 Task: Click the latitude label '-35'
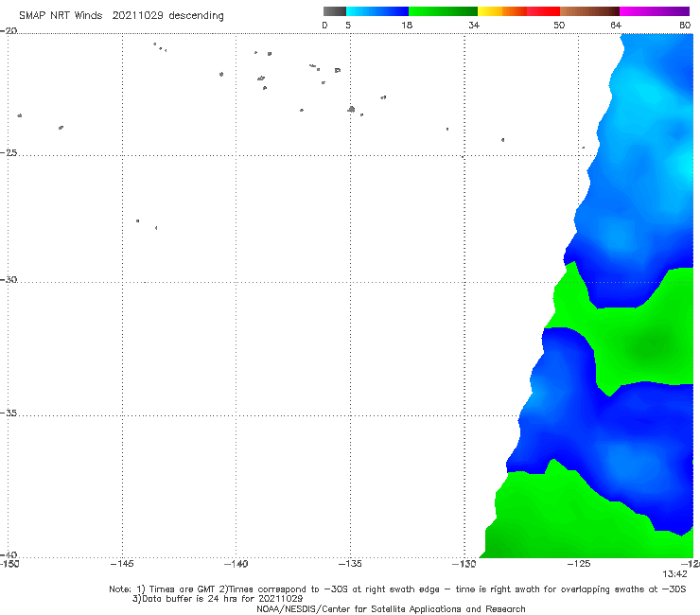point(9,413)
